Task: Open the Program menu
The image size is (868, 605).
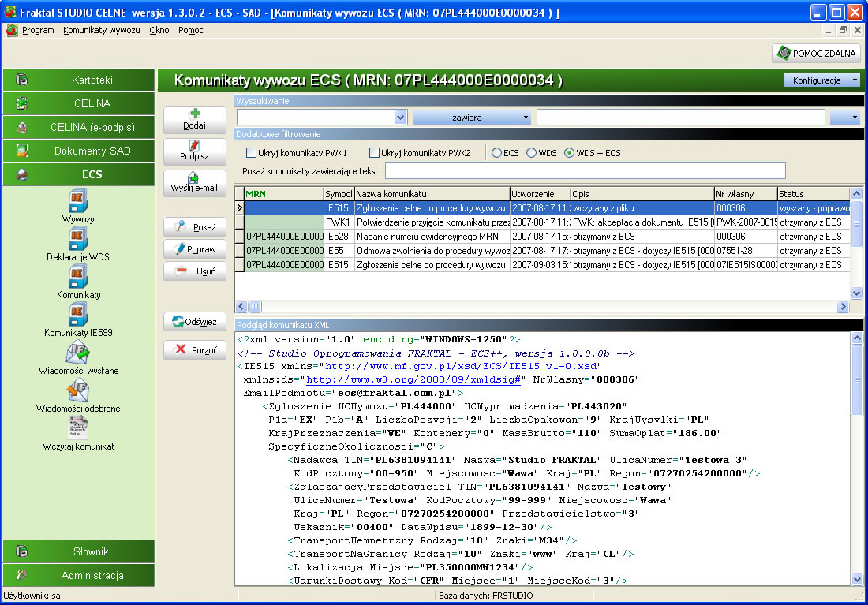Action: coord(38,30)
